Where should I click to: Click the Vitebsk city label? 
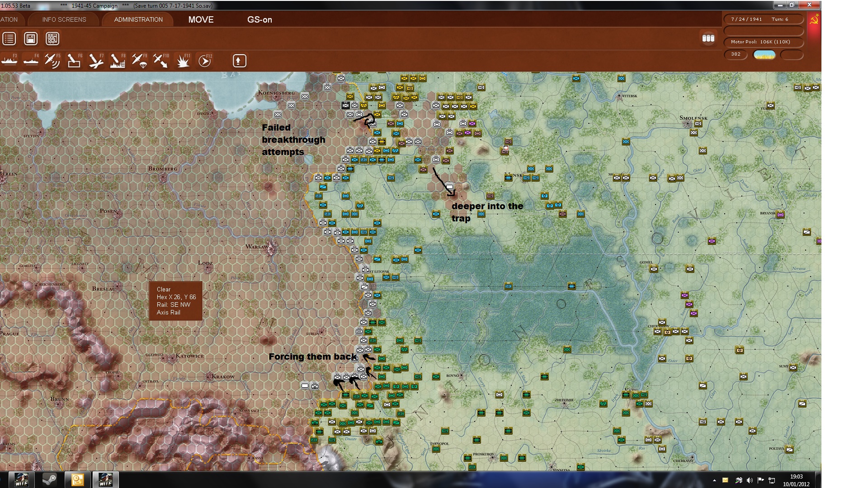point(630,96)
